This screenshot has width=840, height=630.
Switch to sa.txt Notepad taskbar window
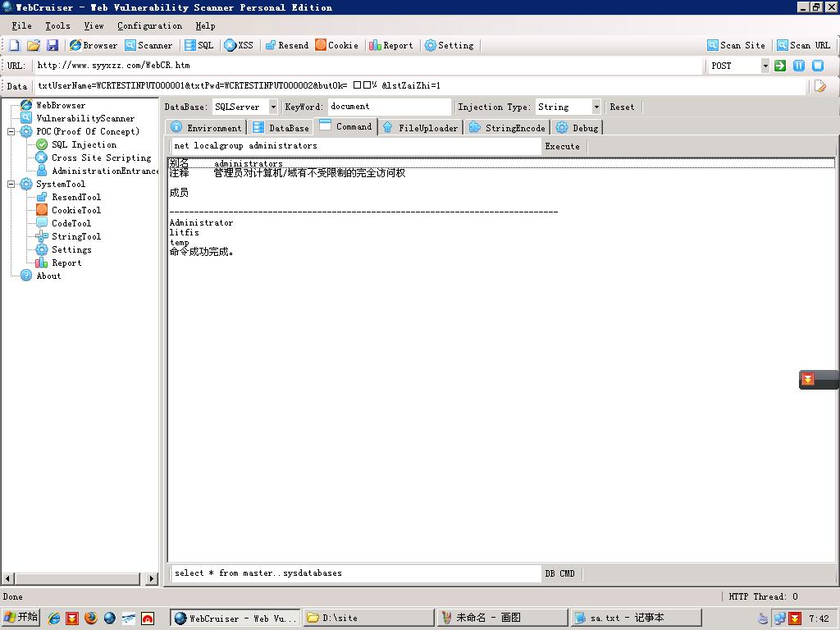point(636,618)
